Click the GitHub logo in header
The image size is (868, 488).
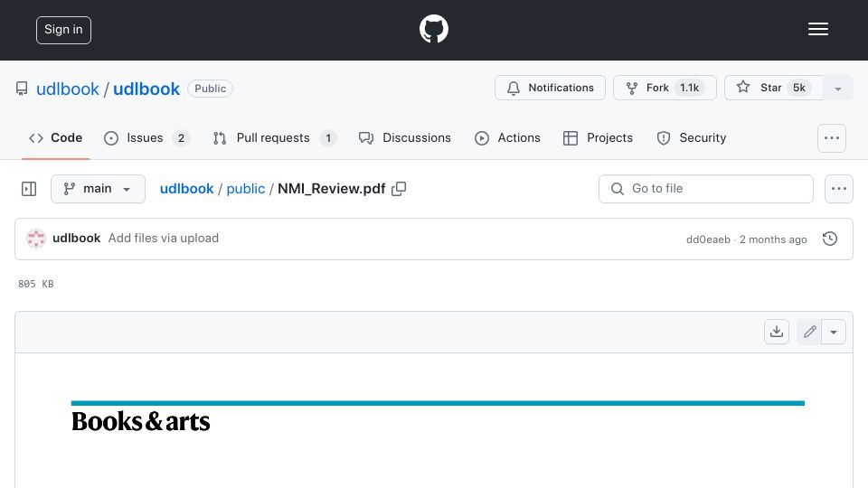tap(433, 29)
